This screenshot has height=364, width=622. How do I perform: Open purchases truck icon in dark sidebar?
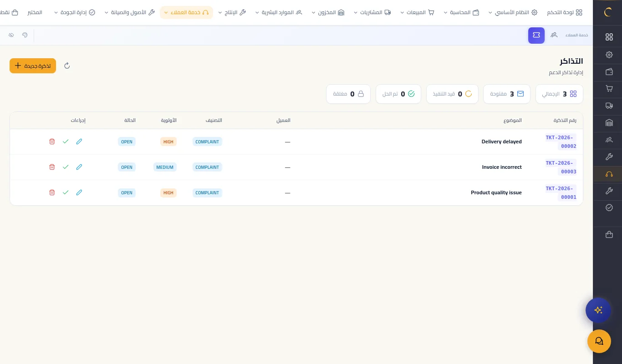[609, 106]
